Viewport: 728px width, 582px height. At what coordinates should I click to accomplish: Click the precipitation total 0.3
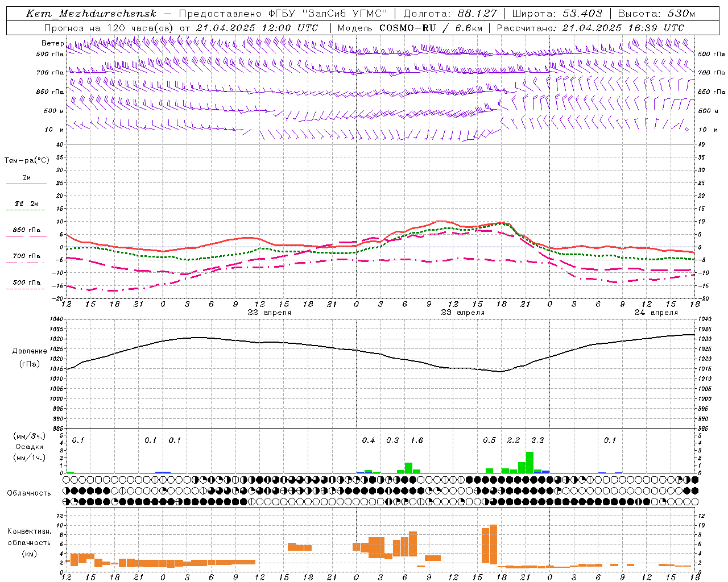[392, 440]
